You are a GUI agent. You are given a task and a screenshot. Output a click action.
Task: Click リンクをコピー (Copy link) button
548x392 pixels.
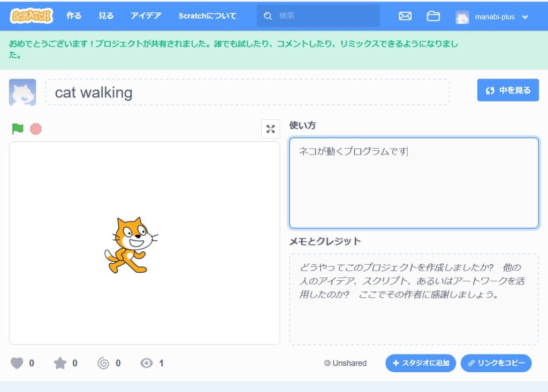(x=496, y=363)
